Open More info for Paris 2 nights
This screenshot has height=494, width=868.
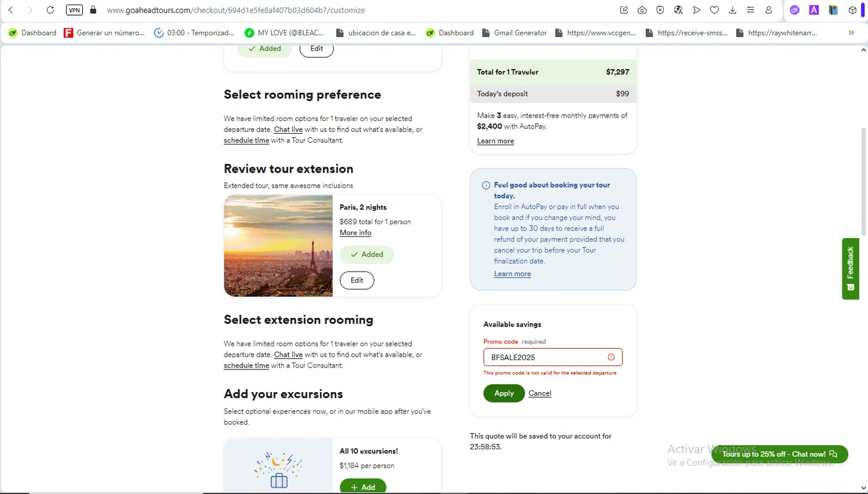point(355,233)
